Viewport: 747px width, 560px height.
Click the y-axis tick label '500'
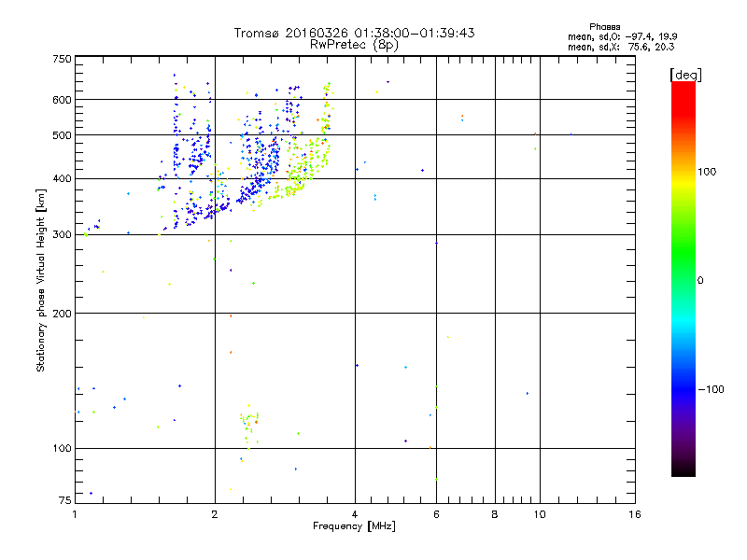(x=63, y=135)
